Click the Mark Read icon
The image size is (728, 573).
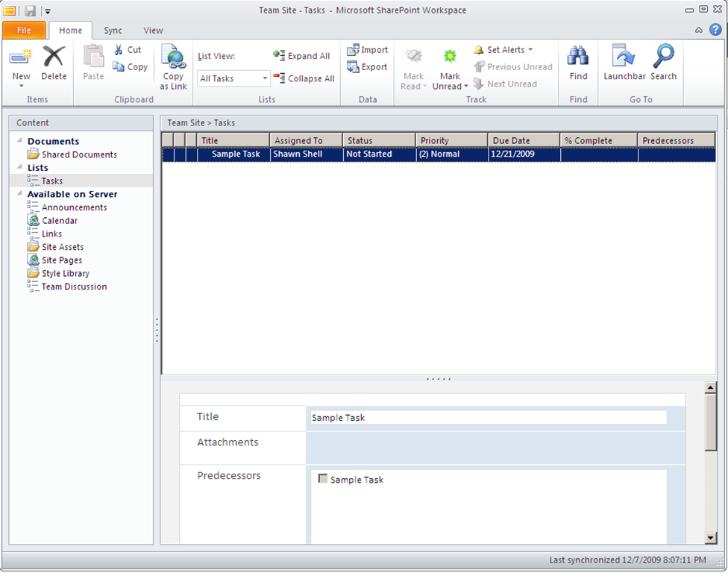(413, 57)
